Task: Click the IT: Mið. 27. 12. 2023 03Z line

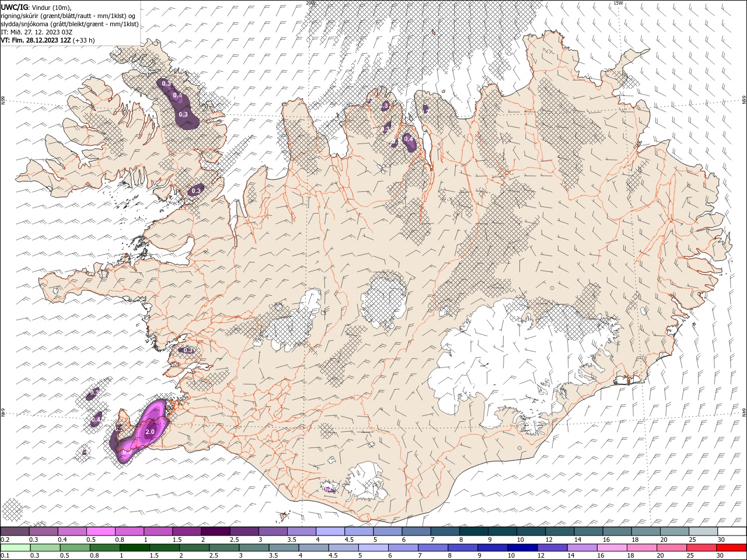Action: pyautogui.click(x=37, y=32)
